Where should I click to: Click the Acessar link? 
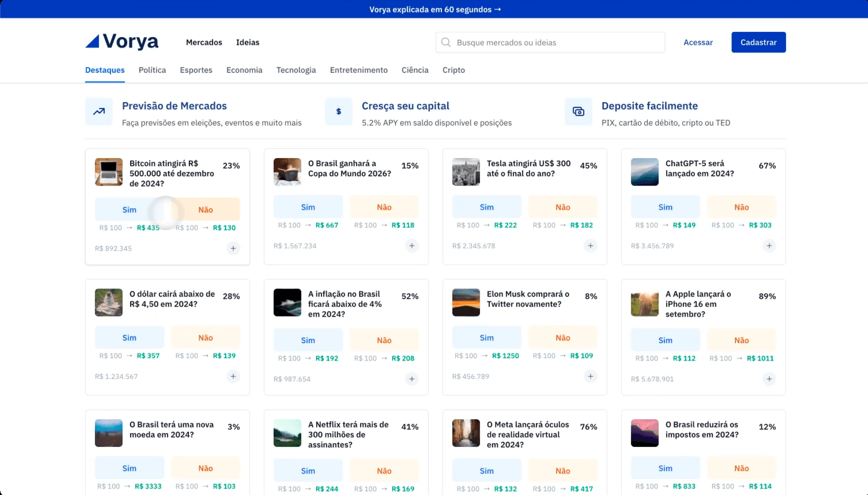pos(698,42)
